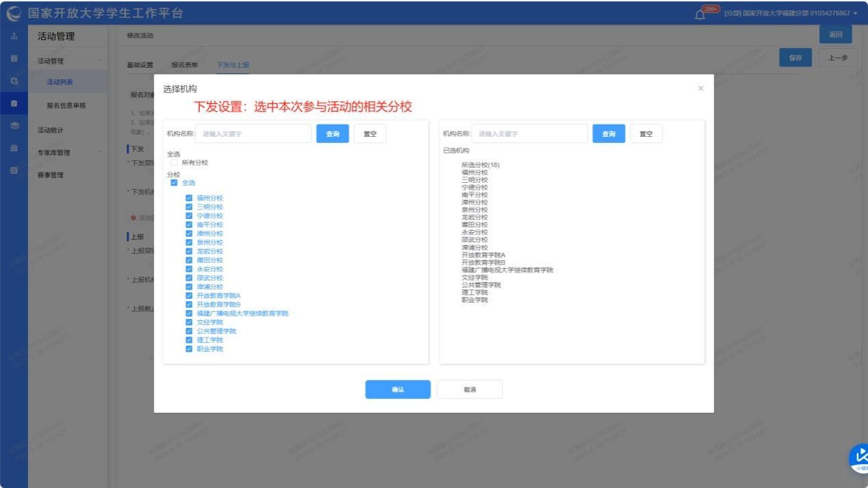Viewport: 868px width, 488px height.
Task: Click the floating assistant icon at bottom right
Action: pos(859,457)
